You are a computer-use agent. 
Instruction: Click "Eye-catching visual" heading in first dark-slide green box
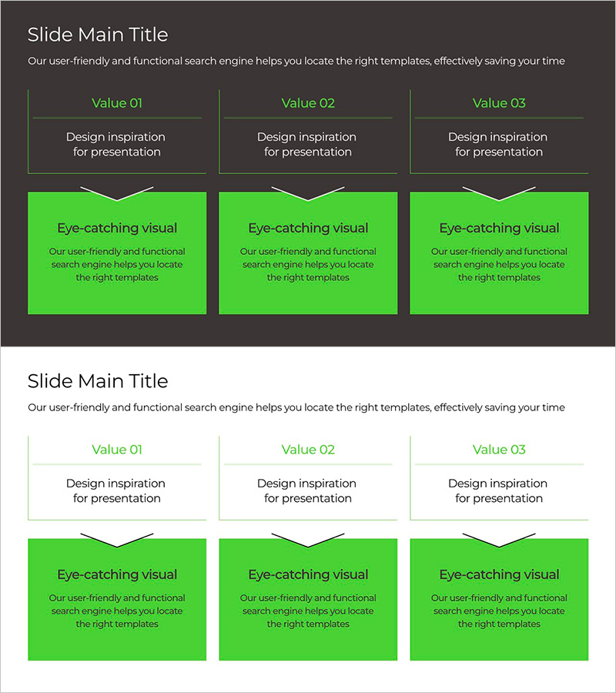tap(117, 228)
